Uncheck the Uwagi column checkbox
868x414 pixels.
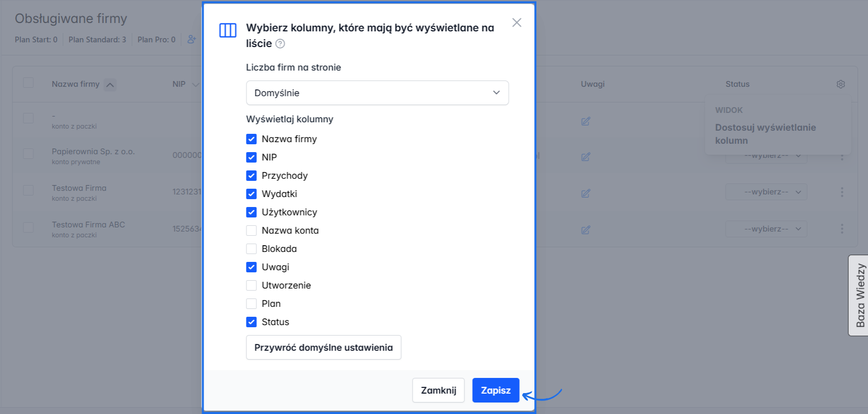(x=251, y=267)
